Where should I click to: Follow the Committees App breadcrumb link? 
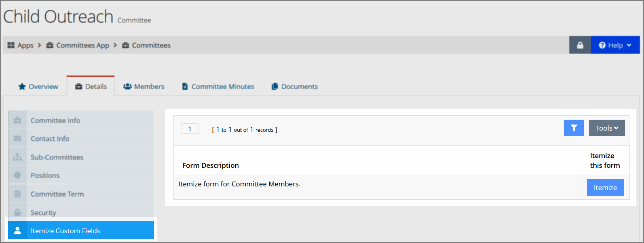click(x=78, y=45)
